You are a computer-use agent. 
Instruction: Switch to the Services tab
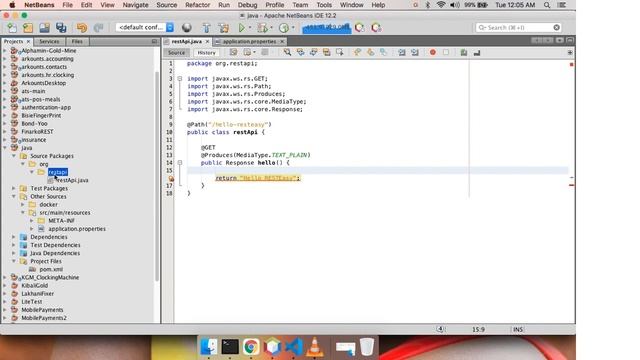pyautogui.click(x=49, y=42)
